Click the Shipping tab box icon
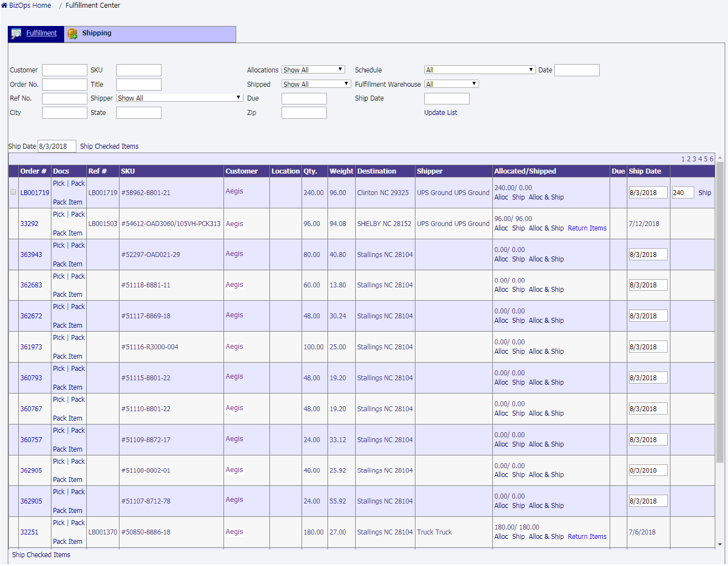The width and height of the screenshot is (728, 566). [72, 34]
